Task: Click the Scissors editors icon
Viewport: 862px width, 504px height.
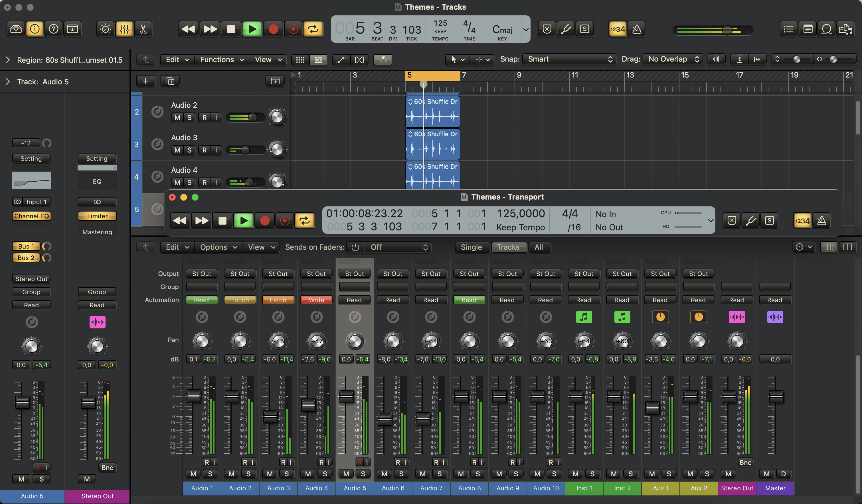Action: tap(143, 29)
